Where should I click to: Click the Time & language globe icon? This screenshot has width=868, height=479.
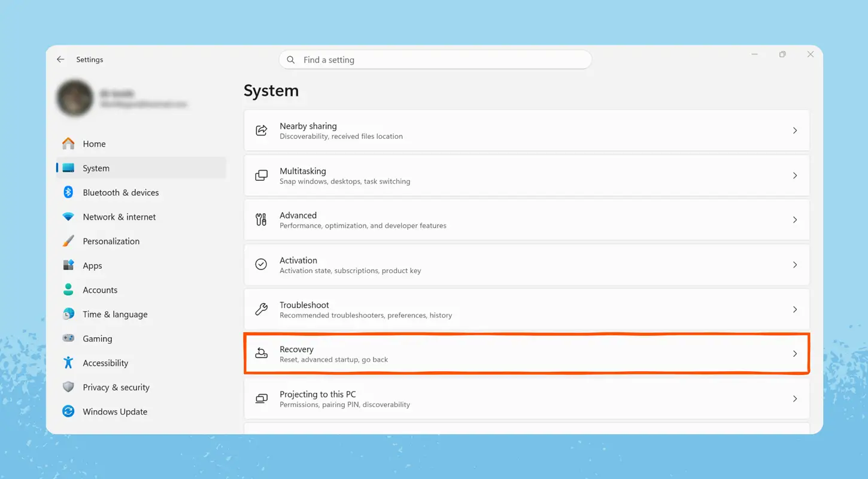(68, 314)
